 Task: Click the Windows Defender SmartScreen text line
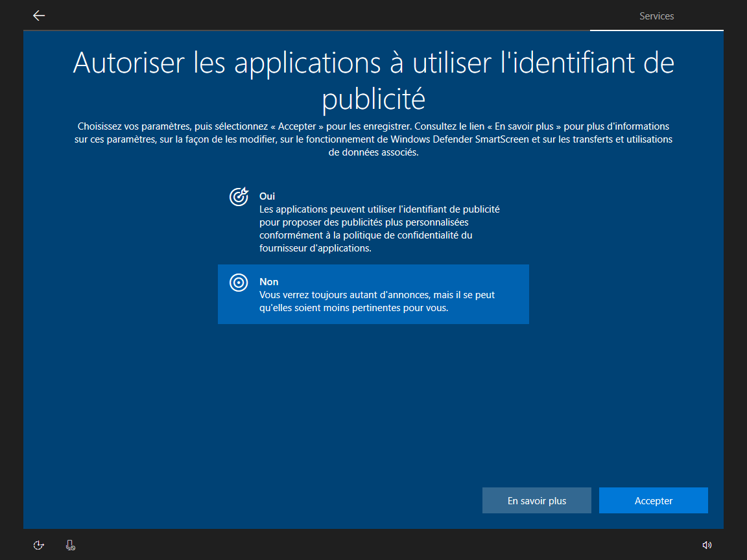click(373, 139)
